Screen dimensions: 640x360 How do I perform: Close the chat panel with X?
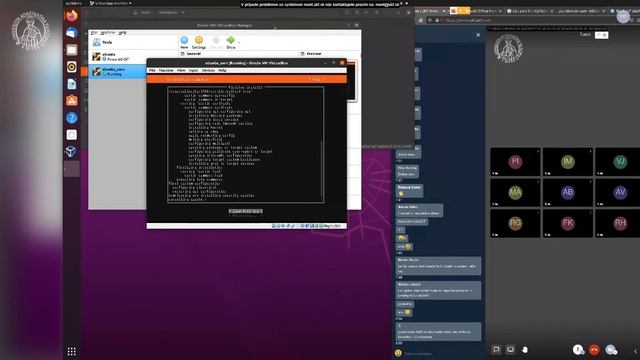(478, 35)
